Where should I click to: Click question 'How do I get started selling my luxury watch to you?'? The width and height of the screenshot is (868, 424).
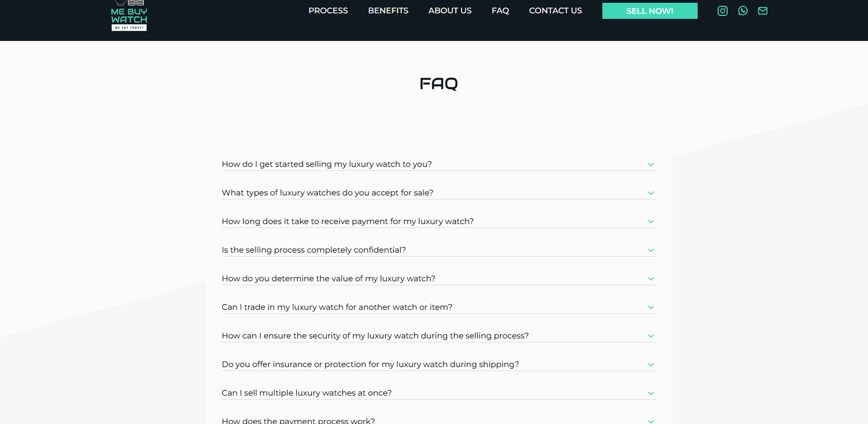pos(327,164)
